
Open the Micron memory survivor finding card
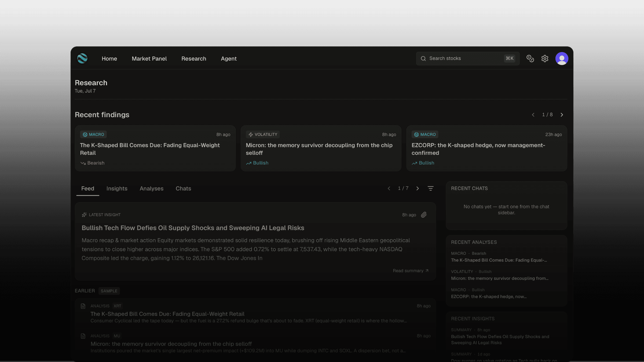tap(321, 148)
